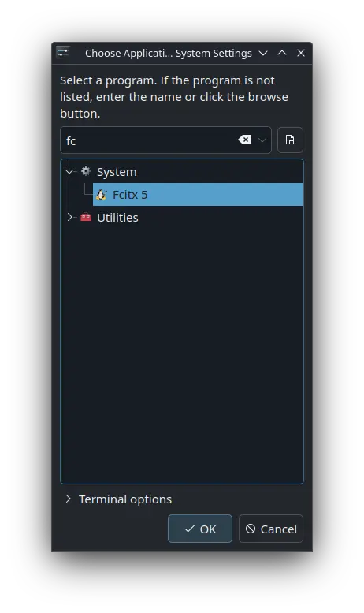The height and width of the screenshot is (613, 364).
Task: Open the program name history dropdown arrow
Action: point(262,140)
